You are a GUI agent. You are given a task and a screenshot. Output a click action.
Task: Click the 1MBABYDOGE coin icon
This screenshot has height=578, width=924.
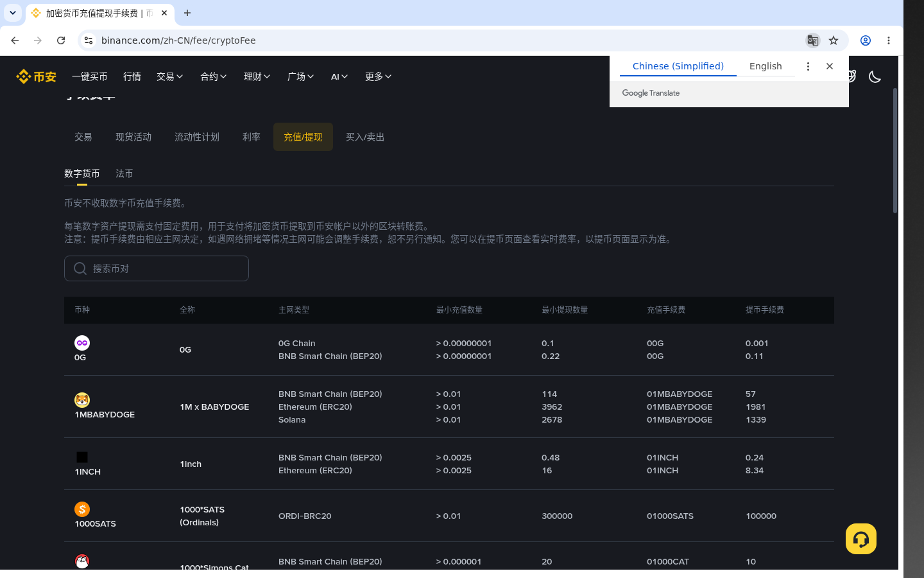82,400
